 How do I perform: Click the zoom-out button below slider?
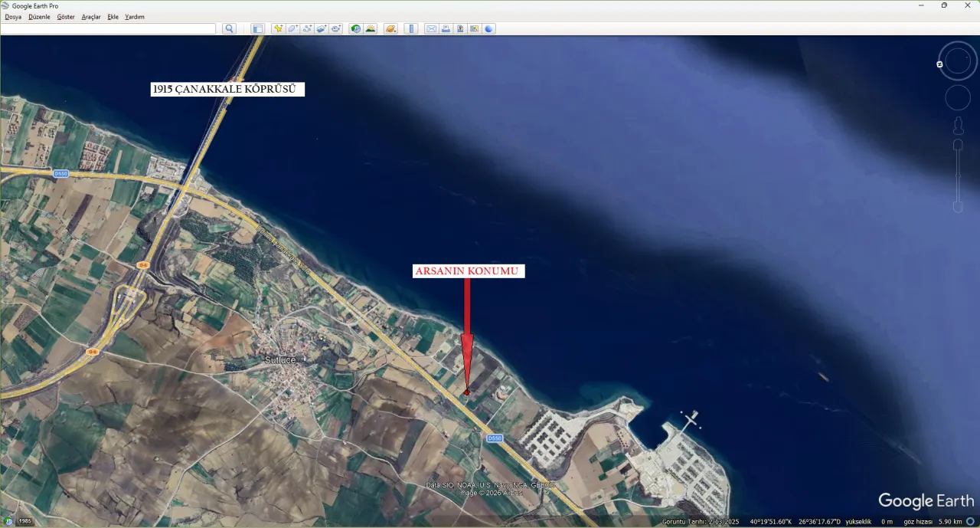point(958,207)
